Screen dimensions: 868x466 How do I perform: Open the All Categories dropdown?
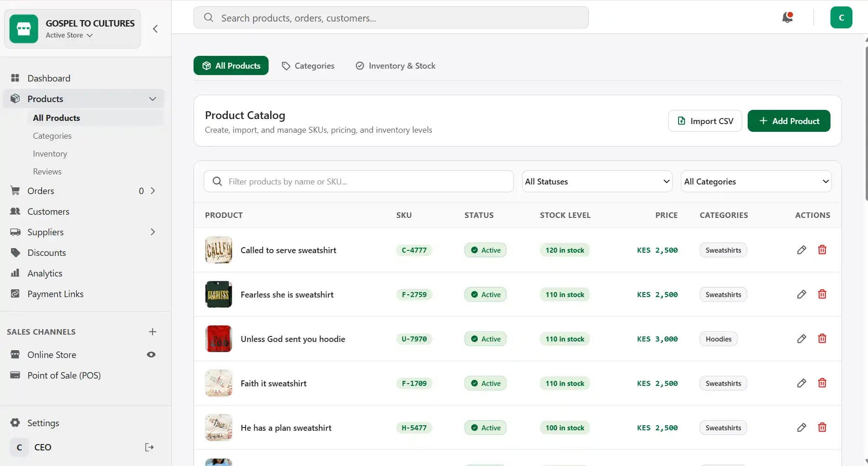756,182
